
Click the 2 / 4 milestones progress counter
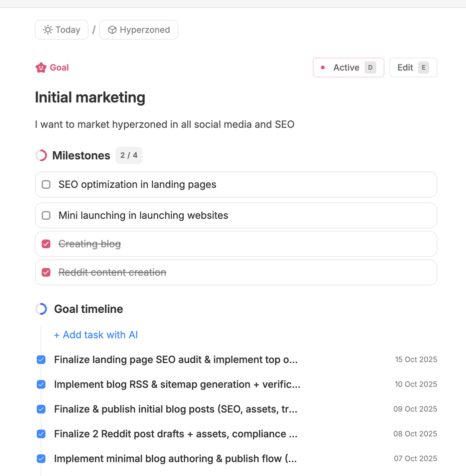(x=129, y=155)
